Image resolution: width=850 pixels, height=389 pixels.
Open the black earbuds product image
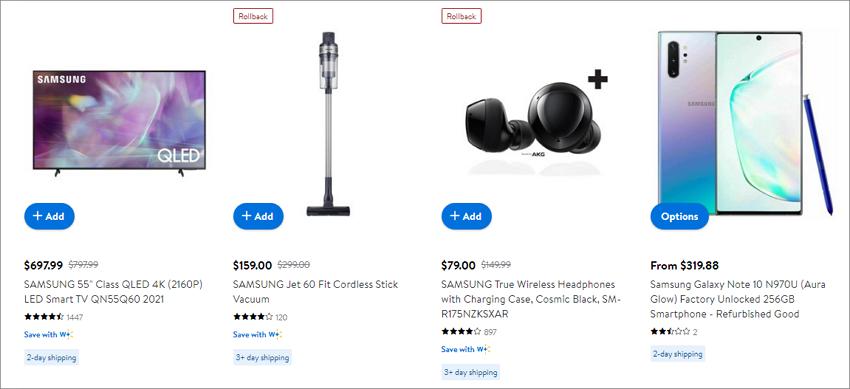click(x=535, y=125)
